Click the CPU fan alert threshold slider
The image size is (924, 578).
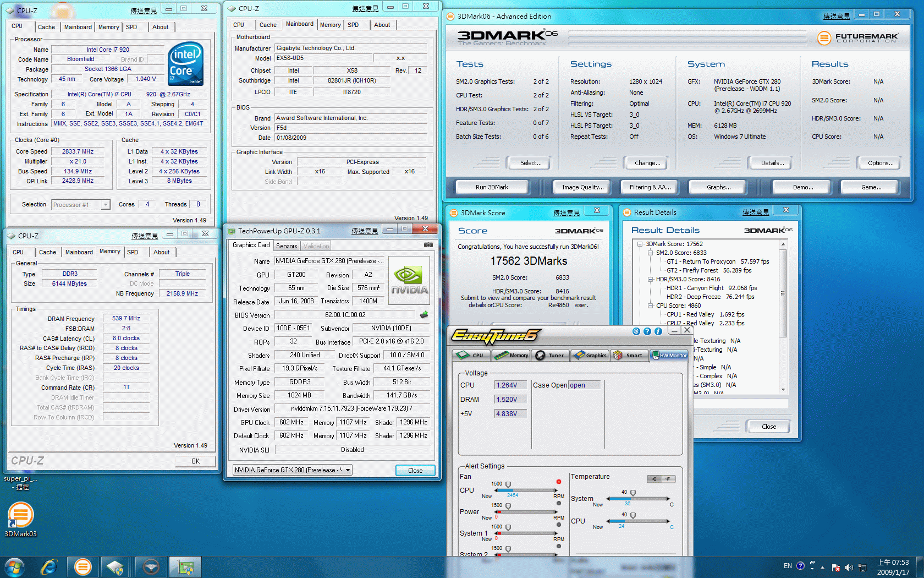(x=508, y=485)
